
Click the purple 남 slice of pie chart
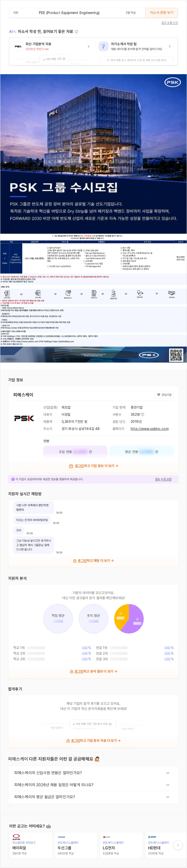point(135,619)
